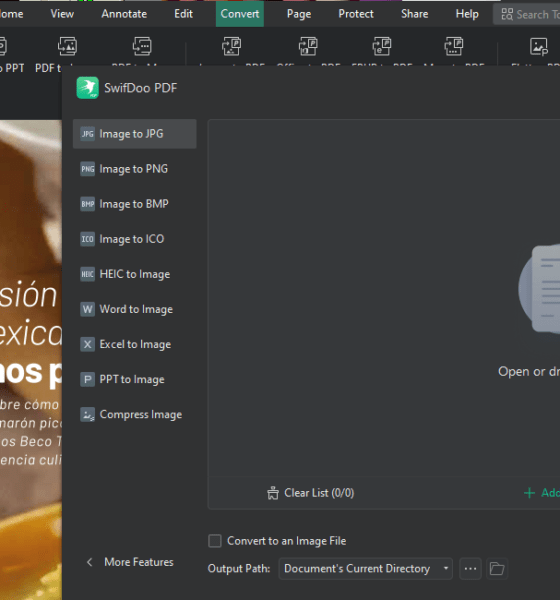
Task: Enable Convert to an Image File checkbox
Action: (x=215, y=541)
